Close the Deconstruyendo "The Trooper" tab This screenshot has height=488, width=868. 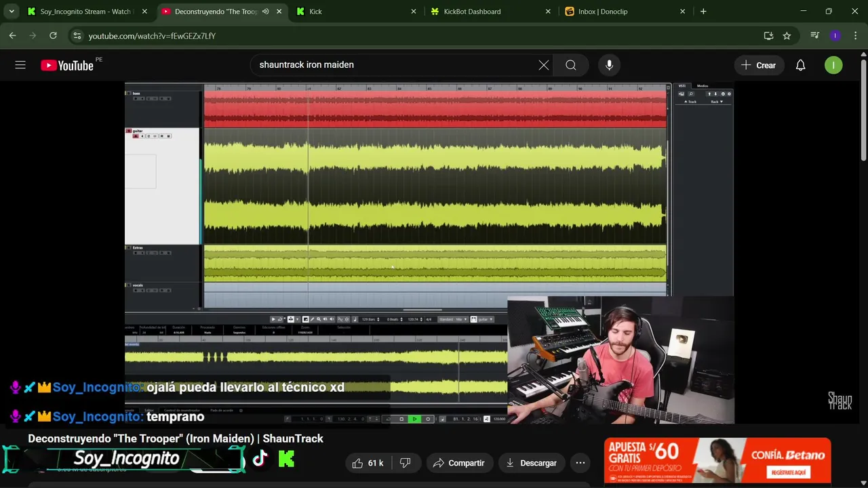(x=279, y=12)
